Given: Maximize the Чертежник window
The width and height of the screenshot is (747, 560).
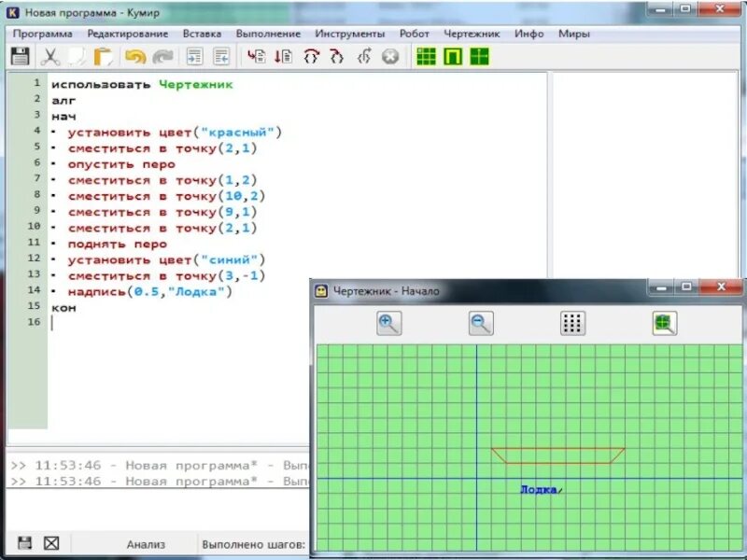Looking at the screenshot, I should coord(686,287).
